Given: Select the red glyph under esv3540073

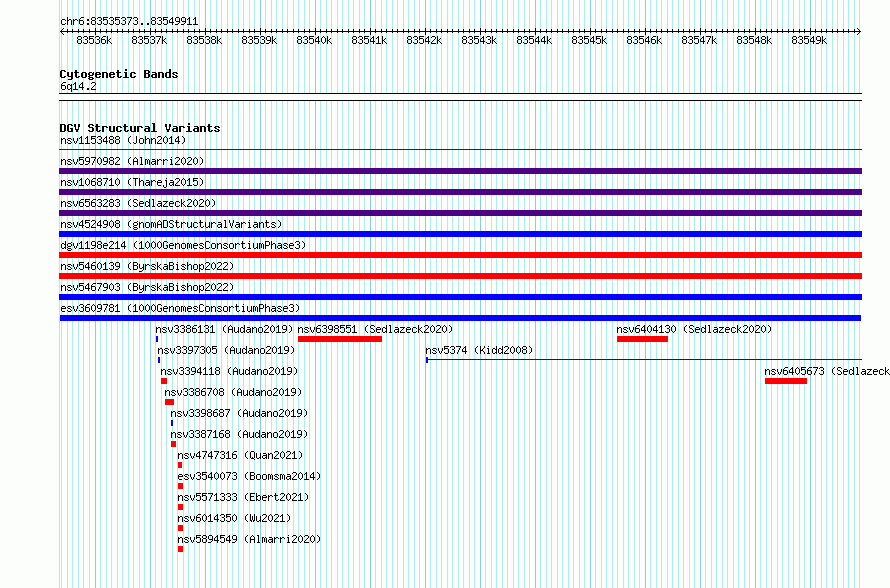Looking at the screenshot, I should [180, 486].
